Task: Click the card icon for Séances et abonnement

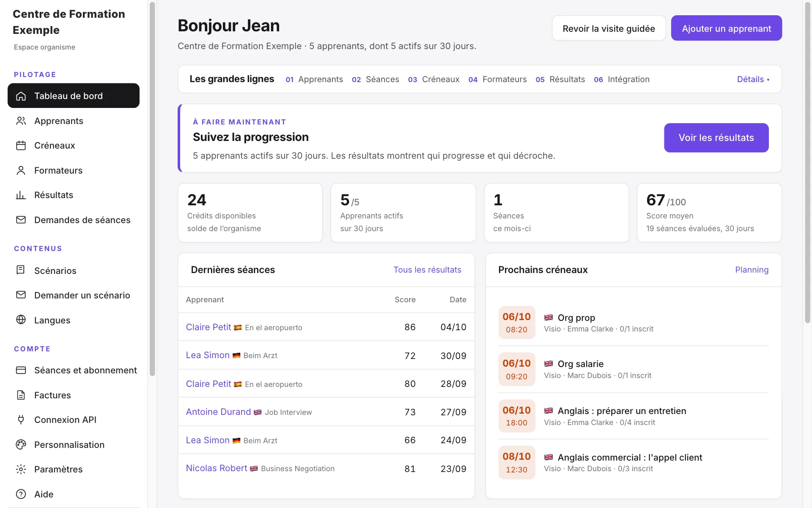Action: click(21, 370)
